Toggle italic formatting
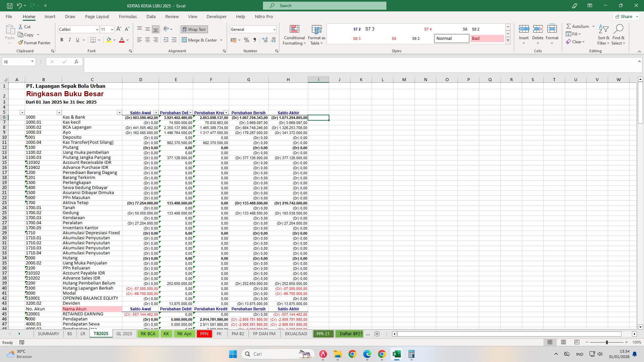 coord(70,40)
